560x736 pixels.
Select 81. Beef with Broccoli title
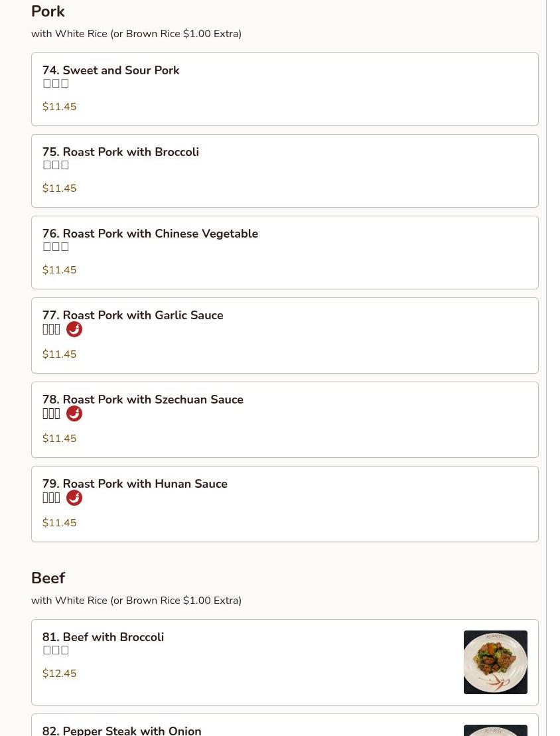[103, 637]
